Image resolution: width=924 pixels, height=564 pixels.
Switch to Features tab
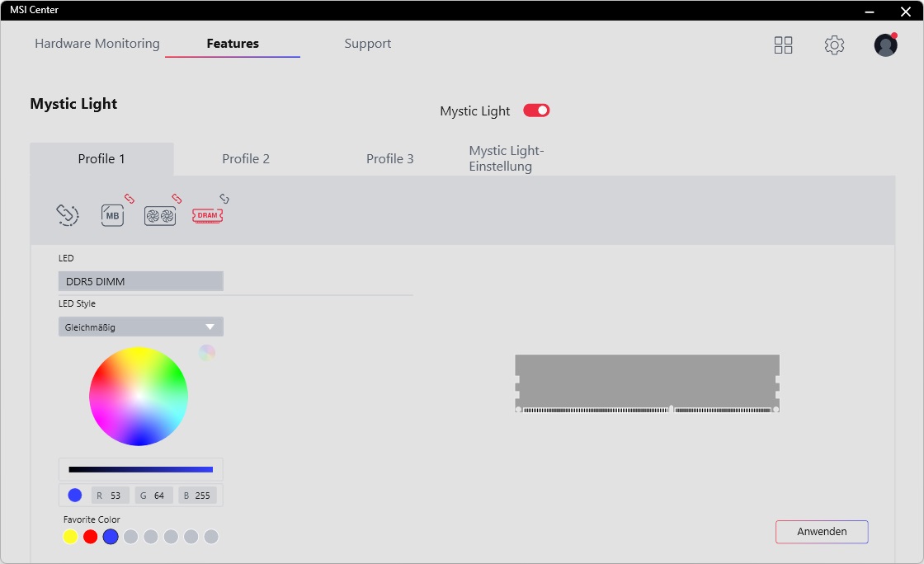click(x=233, y=44)
